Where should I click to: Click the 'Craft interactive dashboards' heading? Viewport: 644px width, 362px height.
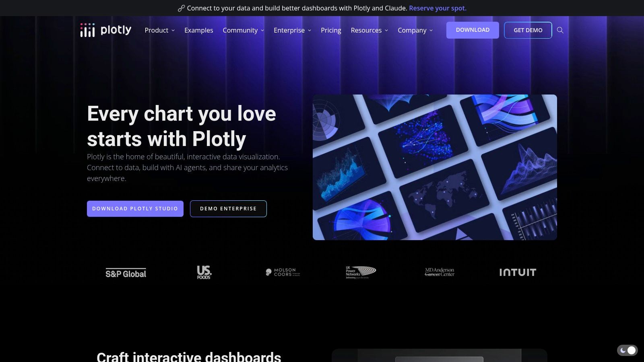(x=189, y=356)
